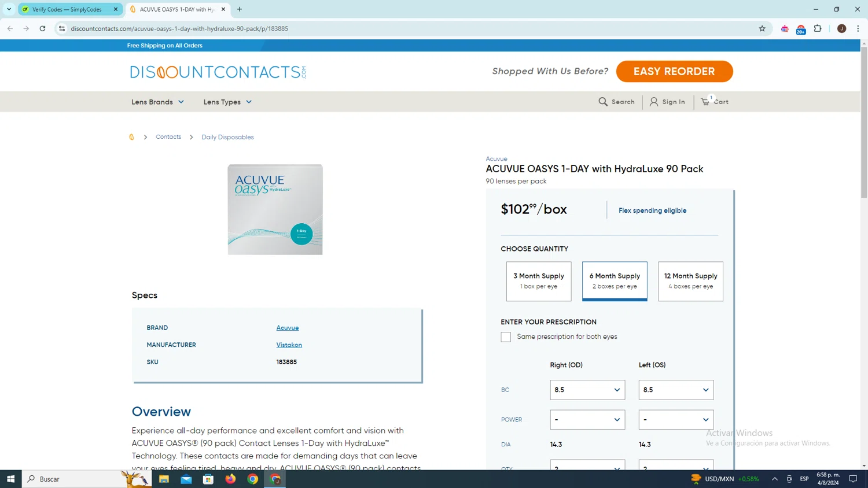
Task: Select 6 Month Supply option
Action: click(615, 281)
